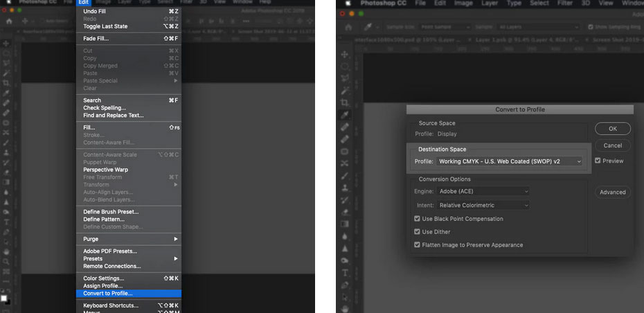Select the Crop tool in right window toolbar
The width and height of the screenshot is (644, 313).
coord(344,102)
